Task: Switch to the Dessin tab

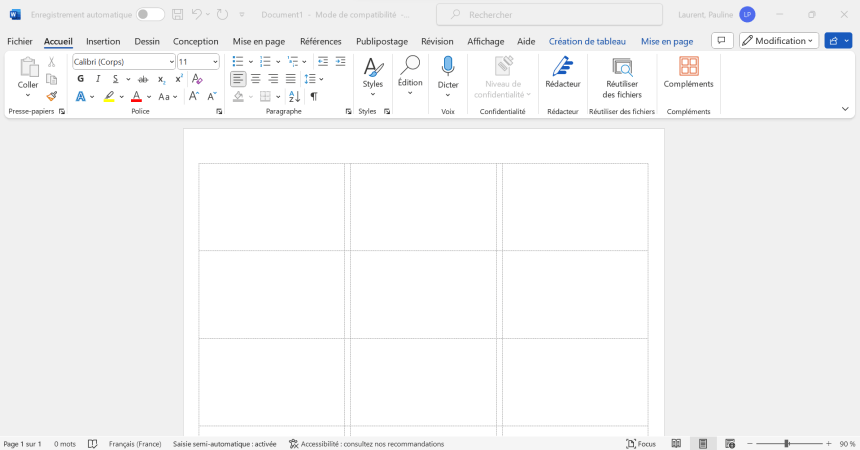Action: tap(147, 41)
